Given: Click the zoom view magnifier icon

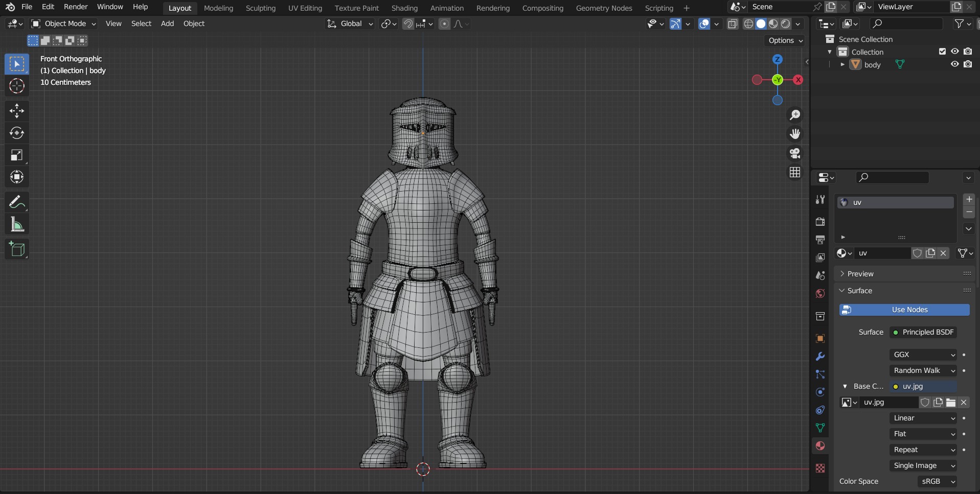Looking at the screenshot, I should tap(795, 115).
